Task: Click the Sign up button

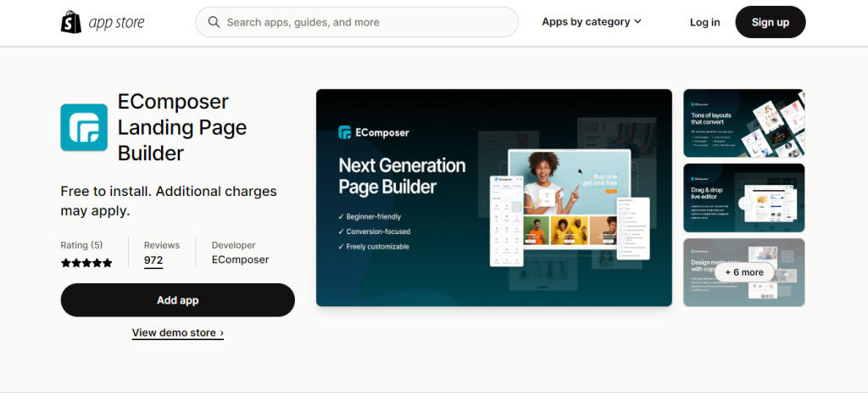Action: (771, 22)
